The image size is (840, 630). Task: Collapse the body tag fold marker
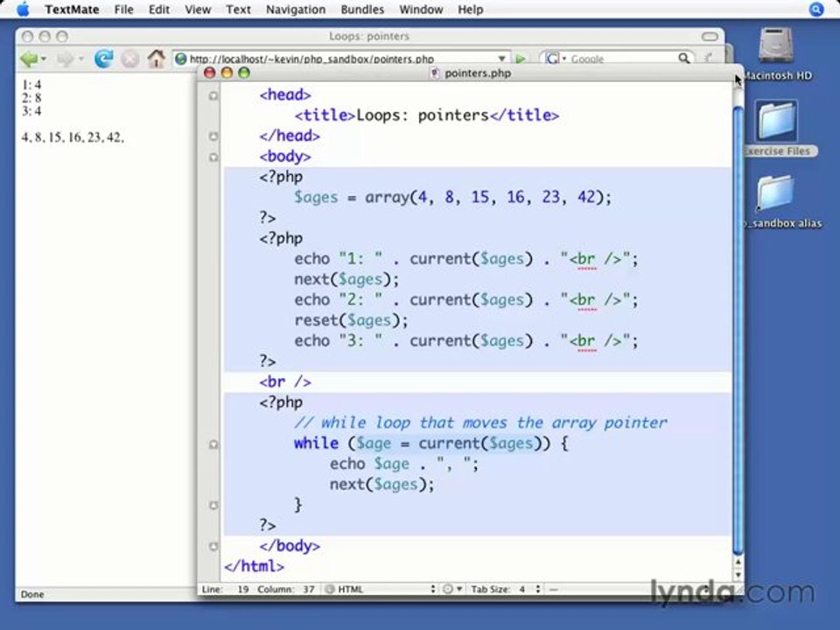pyautogui.click(x=213, y=157)
